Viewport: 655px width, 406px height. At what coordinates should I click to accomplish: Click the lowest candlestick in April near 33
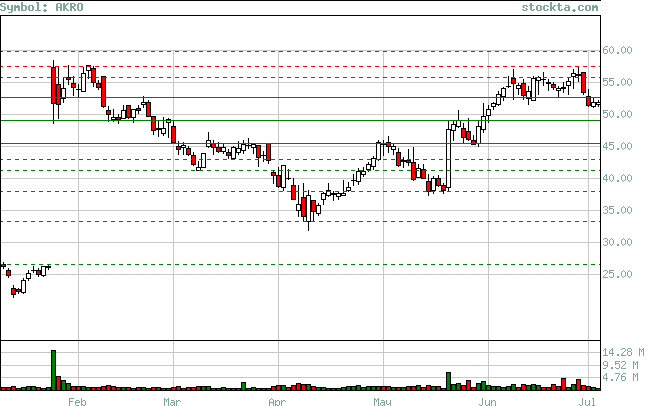308,208
